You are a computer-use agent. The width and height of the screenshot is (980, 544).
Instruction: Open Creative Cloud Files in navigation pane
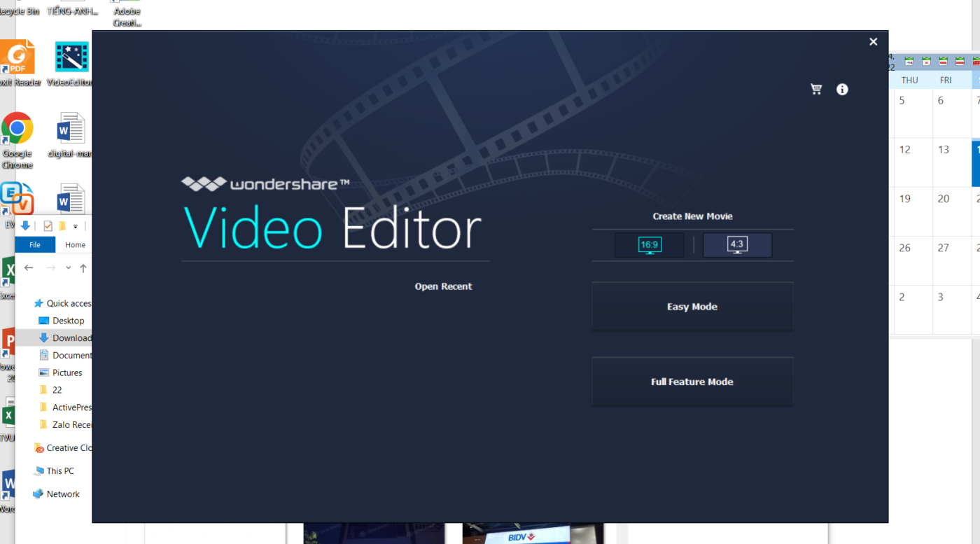[63, 447]
